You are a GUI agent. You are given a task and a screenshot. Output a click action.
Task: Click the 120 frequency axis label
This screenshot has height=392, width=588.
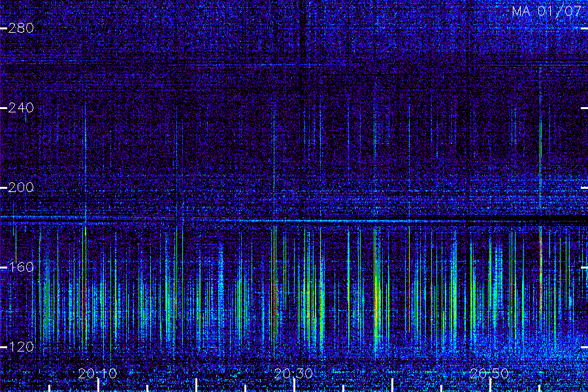click(x=21, y=347)
